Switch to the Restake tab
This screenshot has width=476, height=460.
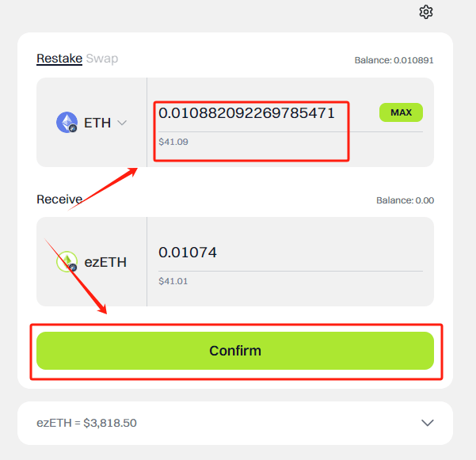59,59
